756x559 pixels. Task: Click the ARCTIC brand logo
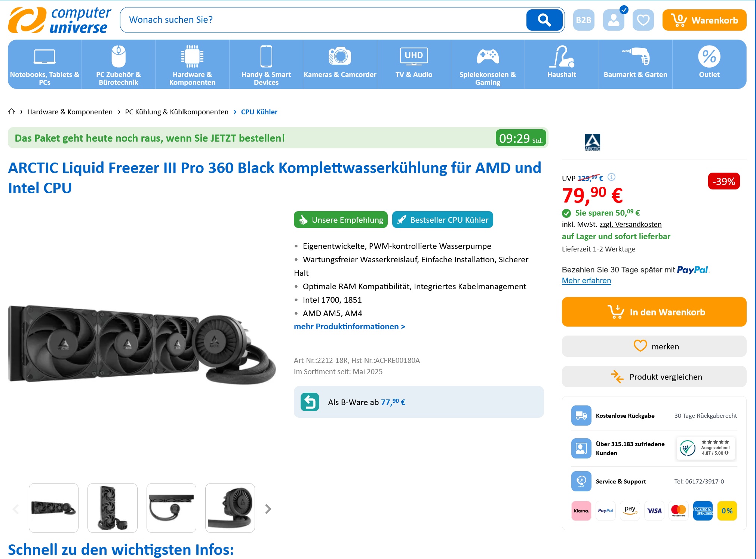coord(592,142)
